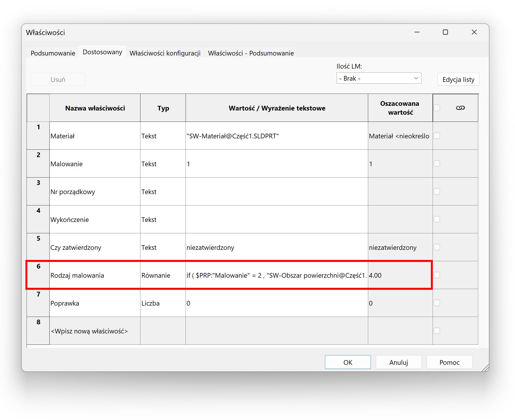Click the link icon column header
The width and height of the screenshot is (515, 420).
(x=460, y=108)
